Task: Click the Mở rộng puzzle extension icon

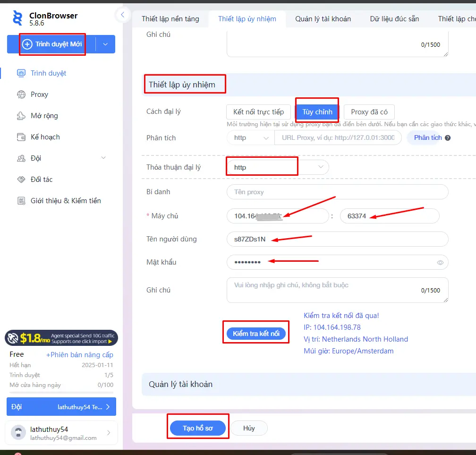Action: point(21,116)
